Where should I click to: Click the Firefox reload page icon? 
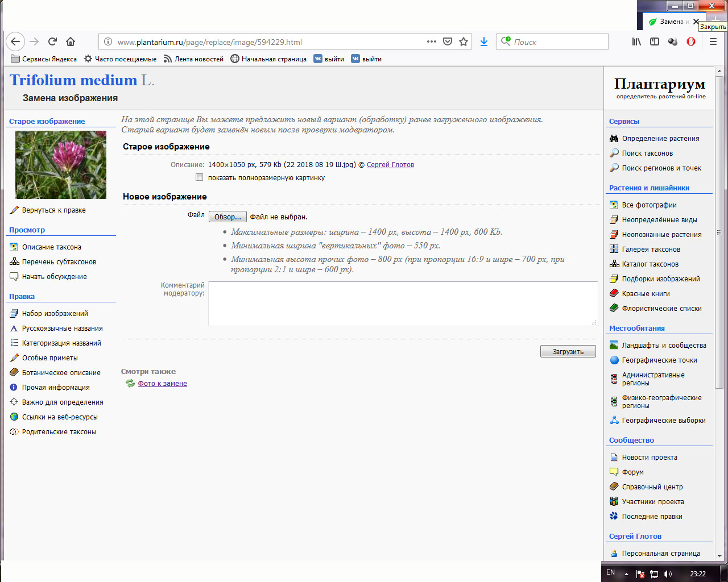pyautogui.click(x=52, y=41)
